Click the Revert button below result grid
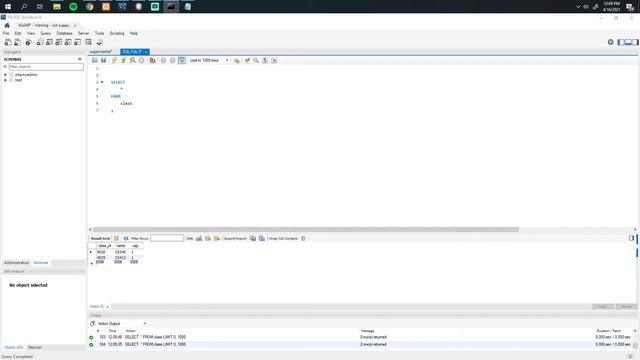Screen dimensions: 640x360 [x=627, y=307]
